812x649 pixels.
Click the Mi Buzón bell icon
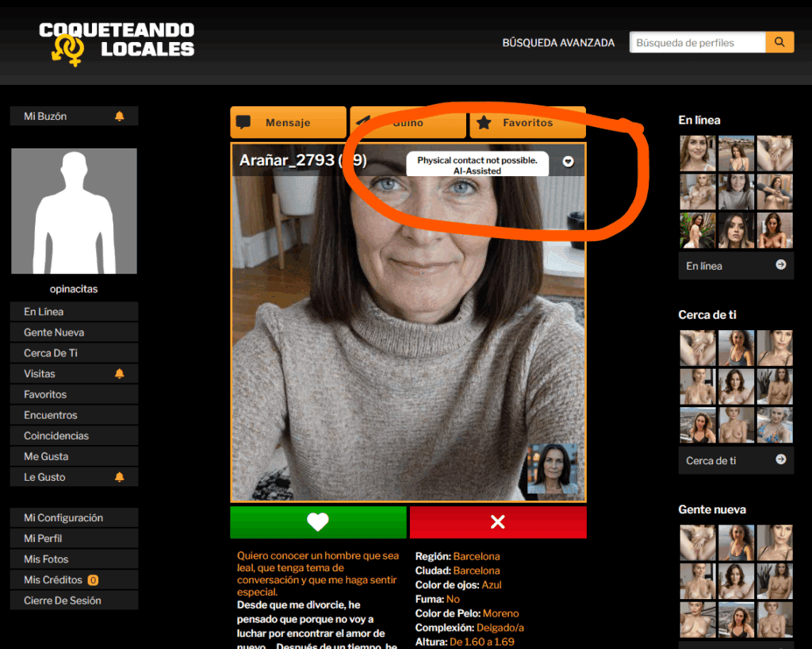(x=120, y=117)
